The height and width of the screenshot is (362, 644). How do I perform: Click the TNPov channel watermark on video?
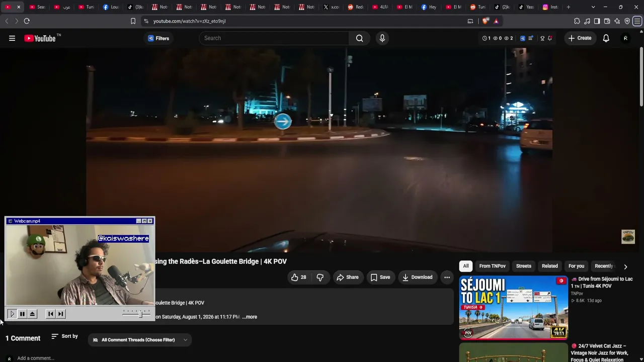pos(628,236)
